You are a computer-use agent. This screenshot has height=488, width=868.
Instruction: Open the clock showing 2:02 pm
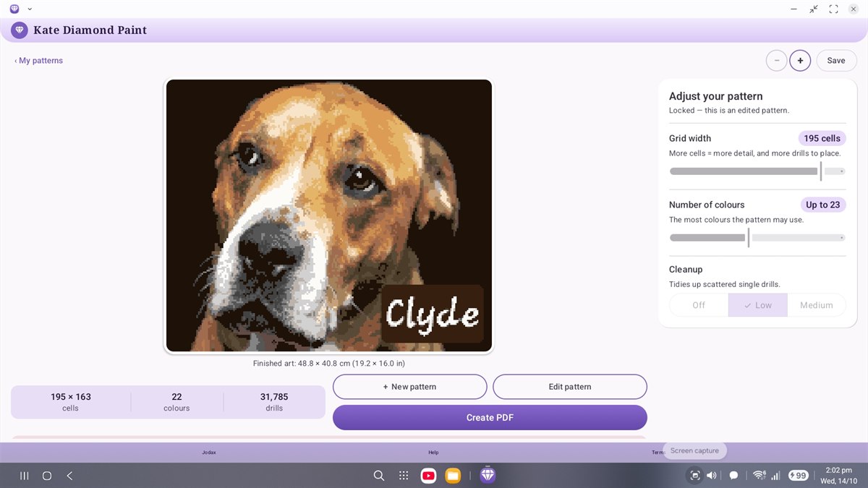[x=838, y=476]
